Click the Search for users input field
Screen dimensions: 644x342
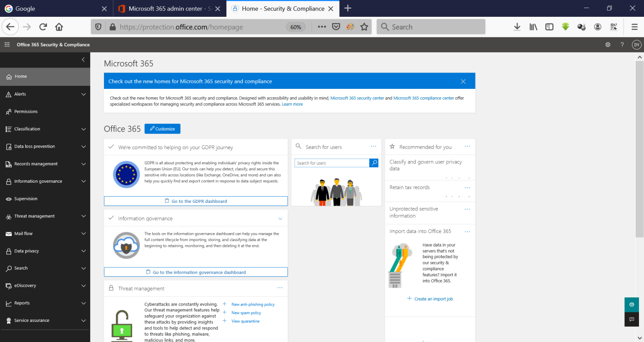click(332, 163)
